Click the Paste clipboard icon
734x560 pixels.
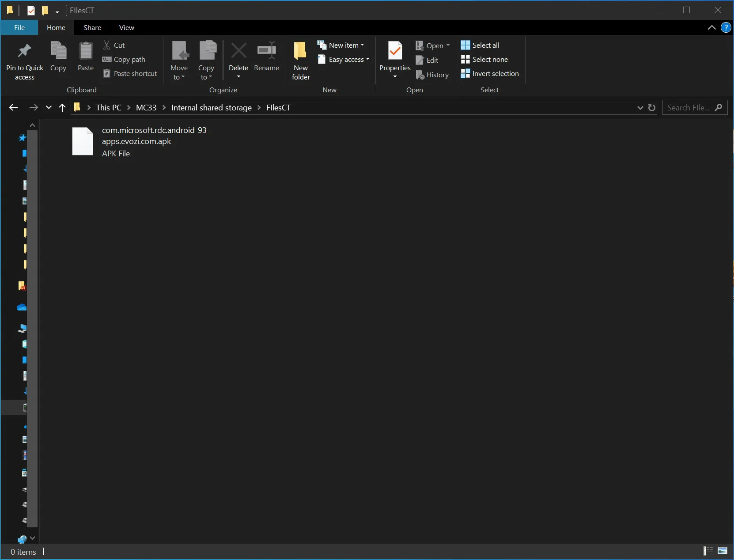(86, 52)
